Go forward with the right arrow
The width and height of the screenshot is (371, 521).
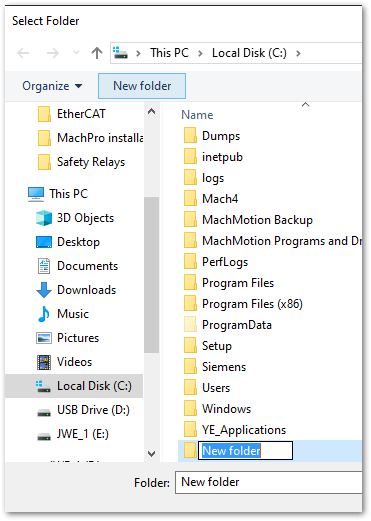point(53,53)
